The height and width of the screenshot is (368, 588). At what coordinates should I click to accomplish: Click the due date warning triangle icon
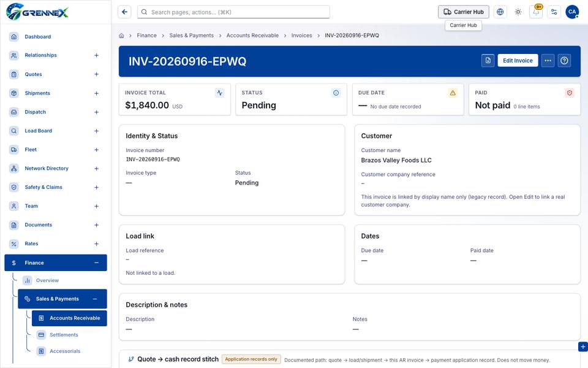(x=453, y=93)
